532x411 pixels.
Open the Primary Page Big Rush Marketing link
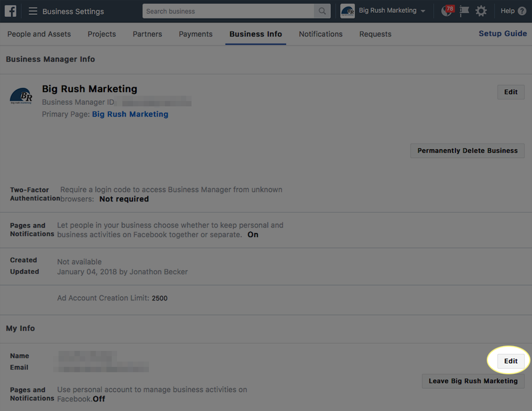point(130,114)
